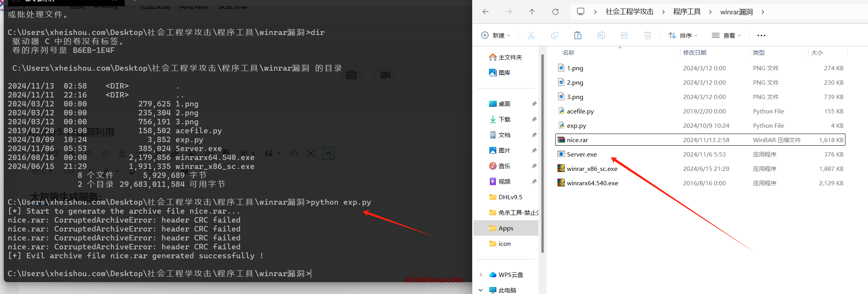Collapse the 此电脑 tree node
The image size is (868, 294).
481,290
